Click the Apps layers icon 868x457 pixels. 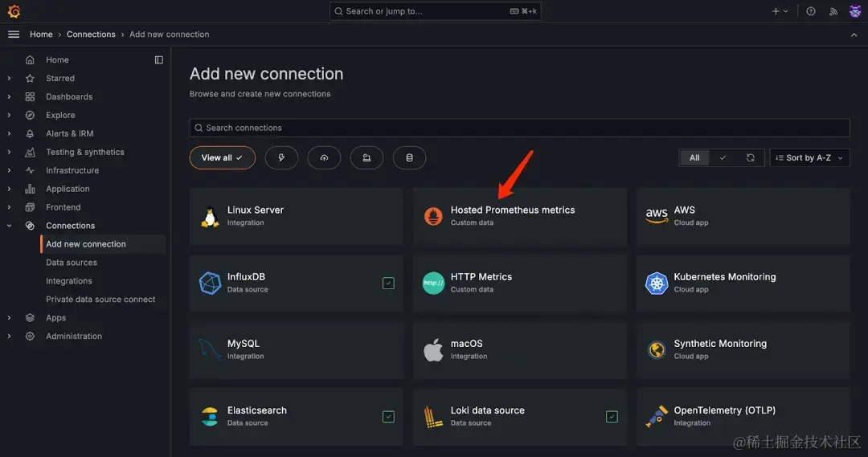[30, 317]
